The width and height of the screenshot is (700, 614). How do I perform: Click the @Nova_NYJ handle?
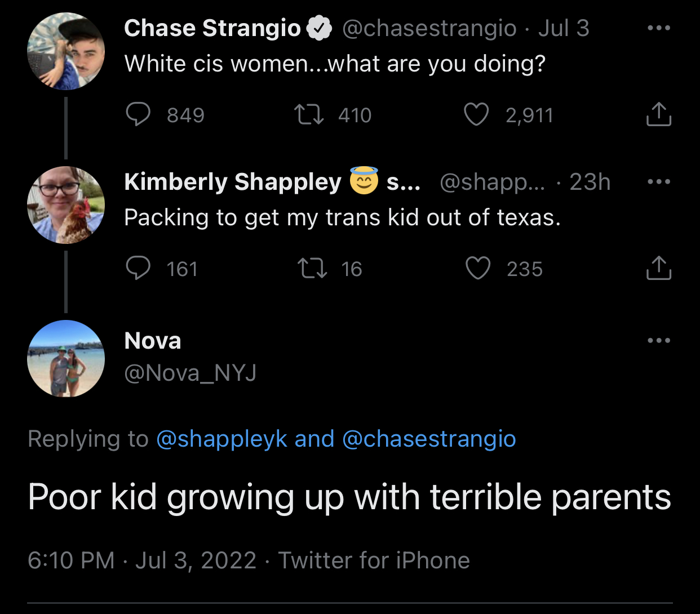click(190, 373)
